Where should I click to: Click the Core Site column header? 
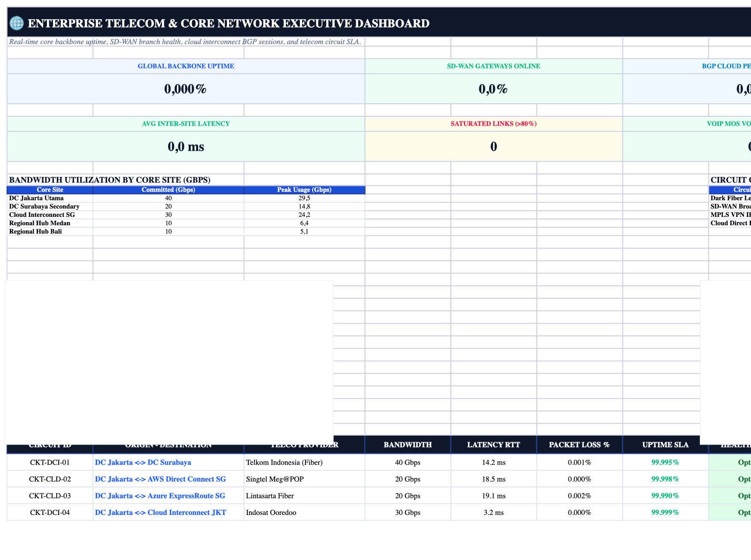50,190
